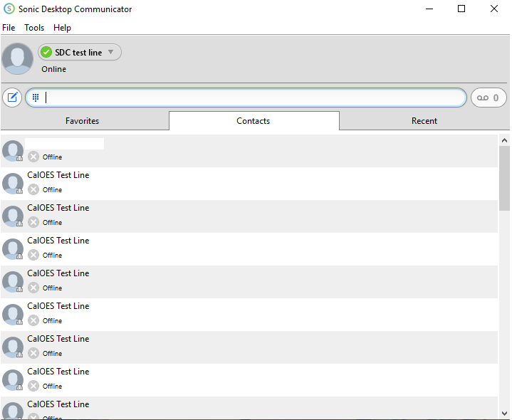This screenshot has height=420, width=512.
Task: Click the compose new message icon
Action: point(12,98)
